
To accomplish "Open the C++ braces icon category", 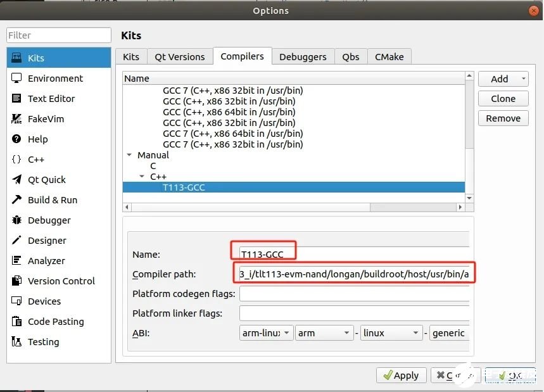I will point(16,159).
